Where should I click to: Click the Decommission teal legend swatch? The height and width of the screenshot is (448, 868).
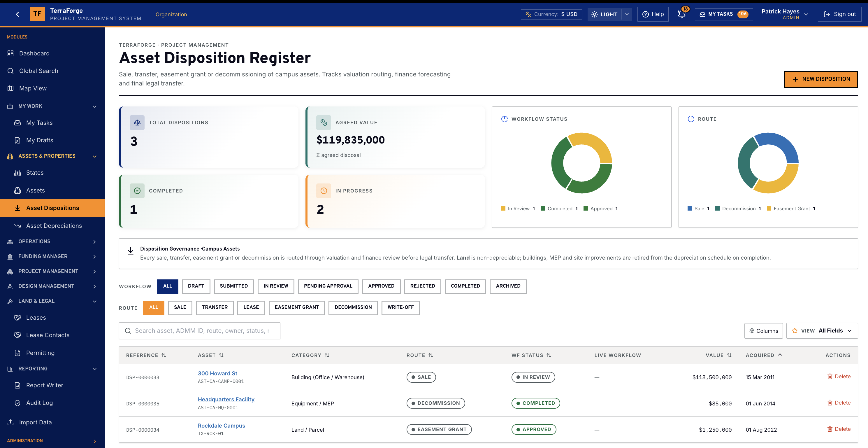[x=717, y=209]
